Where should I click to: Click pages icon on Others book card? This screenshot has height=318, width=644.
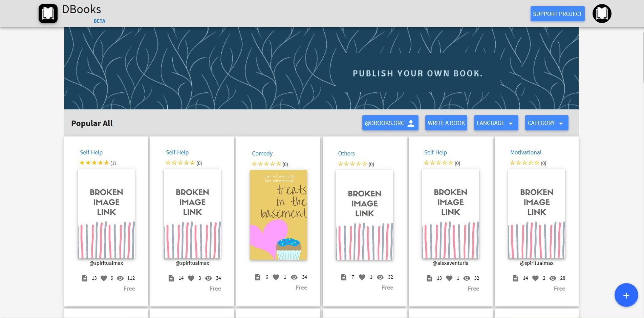pos(344,277)
